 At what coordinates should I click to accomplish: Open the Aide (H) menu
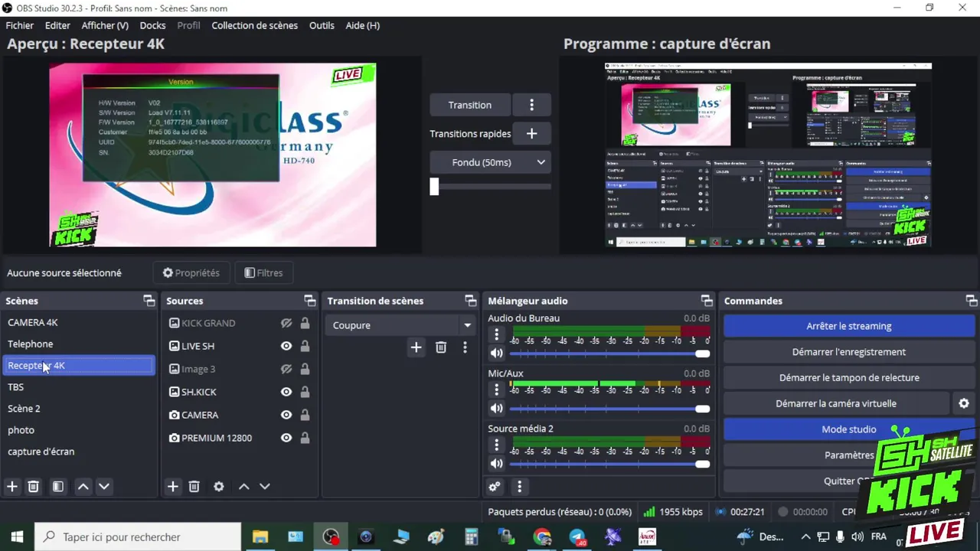click(x=362, y=25)
